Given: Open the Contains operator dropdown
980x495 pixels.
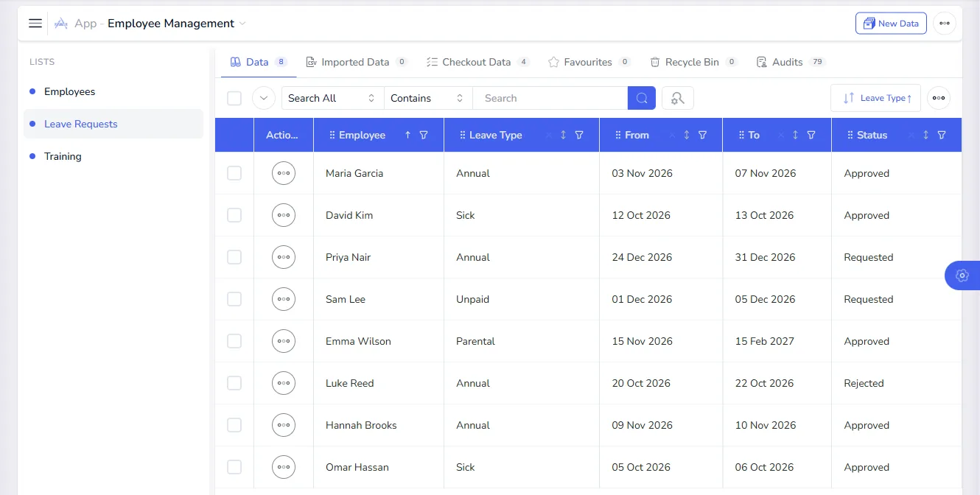Looking at the screenshot, I should click(x=428, y=98).
